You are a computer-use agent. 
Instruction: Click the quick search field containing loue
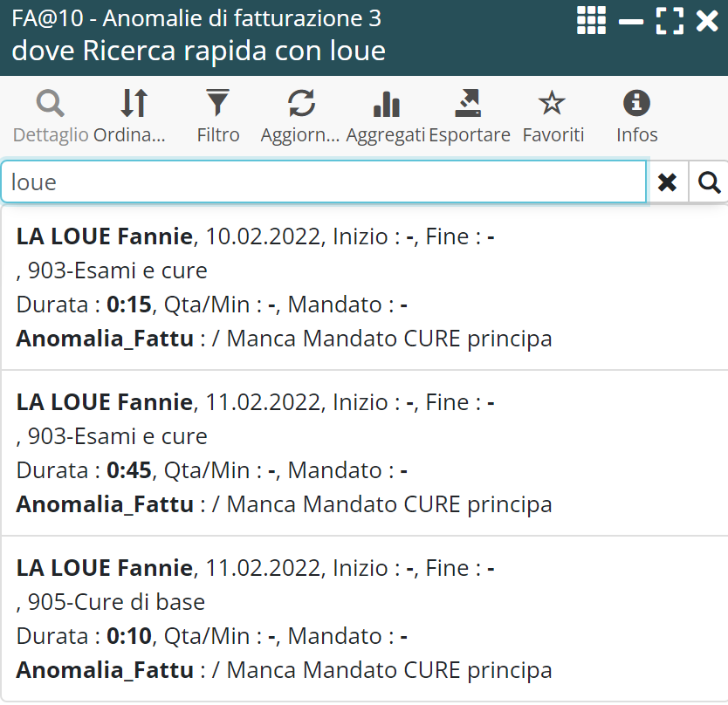pyautogui.click(x=323, y=182)
